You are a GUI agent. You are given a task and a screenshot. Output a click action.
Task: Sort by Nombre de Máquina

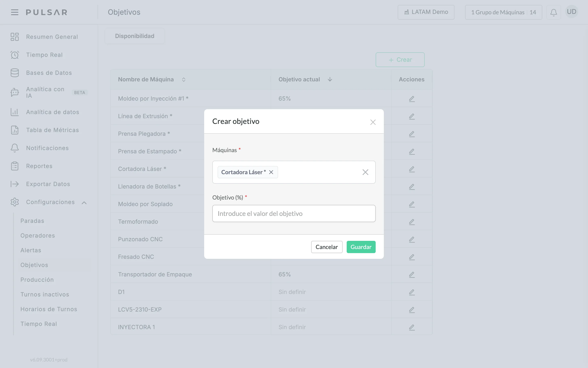[184, 80]
